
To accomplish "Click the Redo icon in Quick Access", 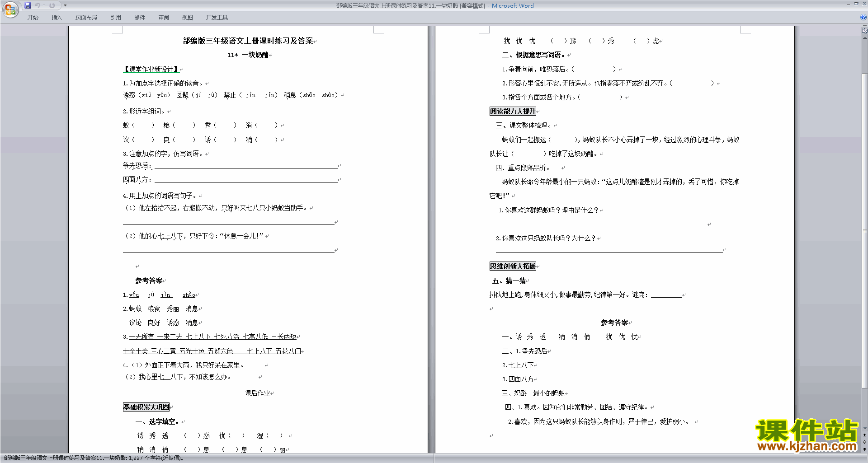I will pyautogui.click(x=52, y=5).
